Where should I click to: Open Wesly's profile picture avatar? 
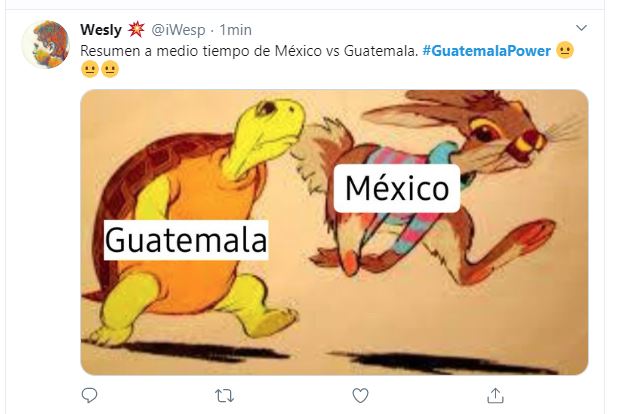pyautogui.click(x=46, y=45)
